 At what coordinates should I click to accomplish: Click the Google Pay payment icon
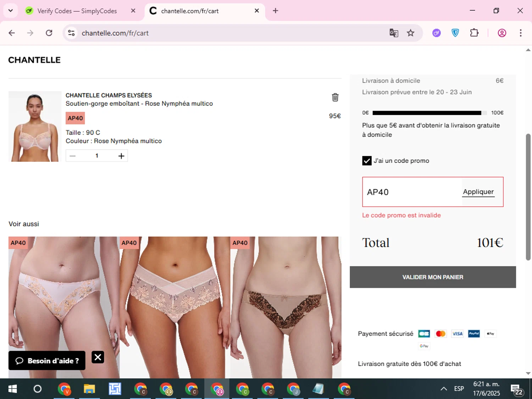[424, 346]
